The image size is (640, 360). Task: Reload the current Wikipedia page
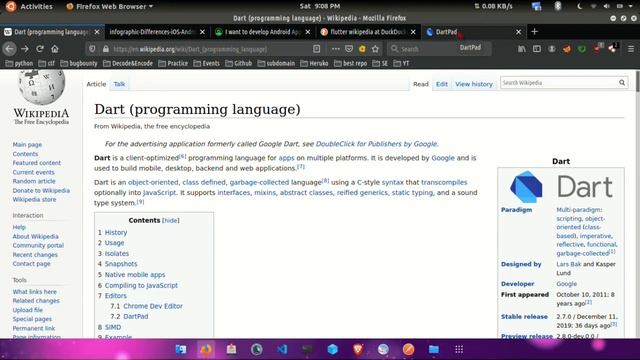(x=40, y=49)
